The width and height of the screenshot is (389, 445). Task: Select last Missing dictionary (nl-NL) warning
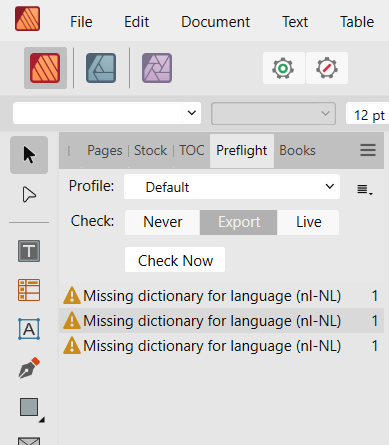click(x=222, y=346)
